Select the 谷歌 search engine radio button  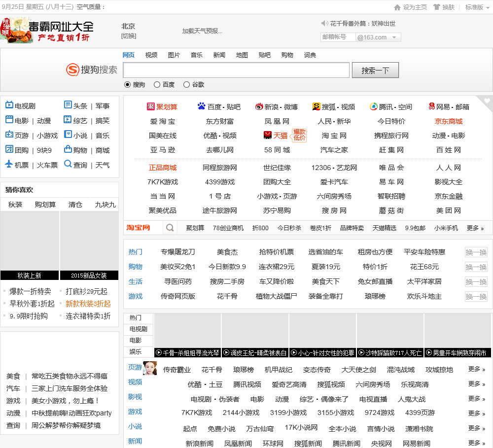click(x=186, y=85)
